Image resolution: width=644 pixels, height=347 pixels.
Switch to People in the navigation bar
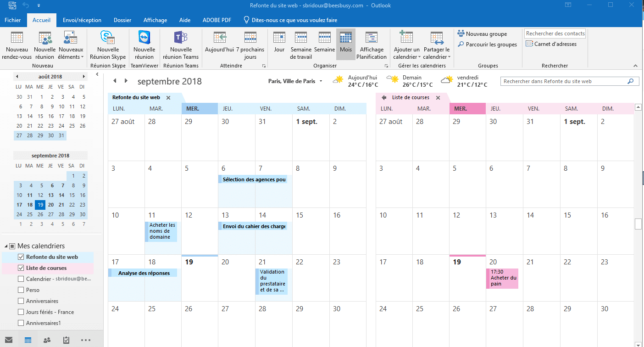coord(47,340)
